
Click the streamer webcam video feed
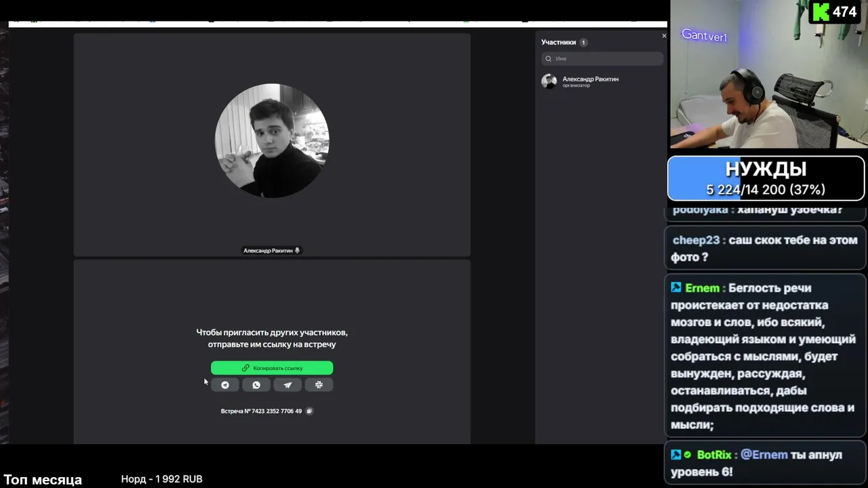769,75
